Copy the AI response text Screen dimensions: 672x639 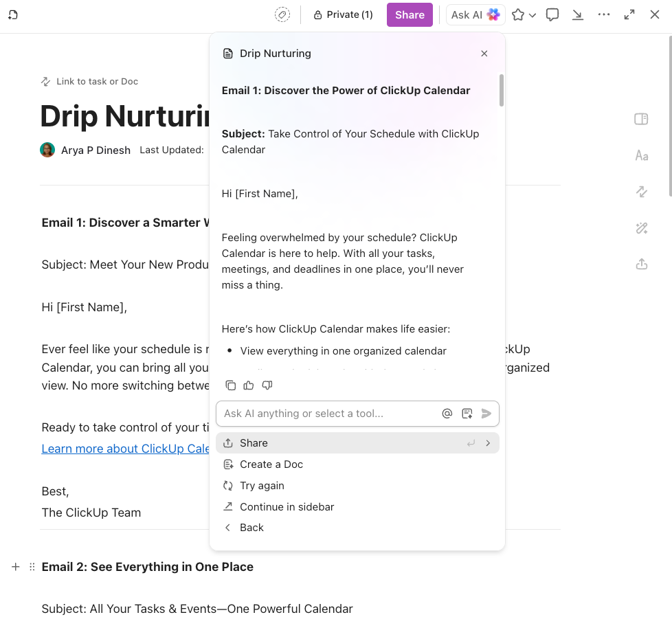tap(231, 385)
